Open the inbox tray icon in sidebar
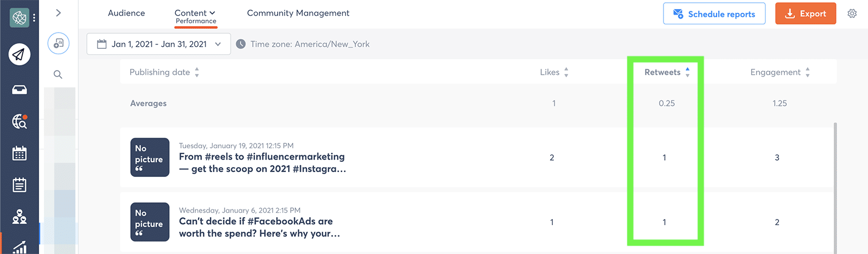Image resolution: width=868 pixels, height=254 pixels. tap(20, 90)
